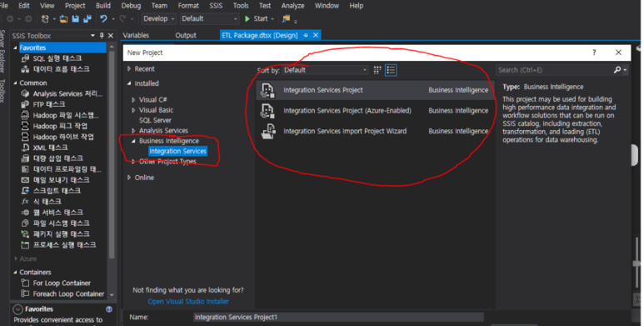644x326 pixels.
Task: Click the Open File folder toolbar icon
Action: [63, 18]
